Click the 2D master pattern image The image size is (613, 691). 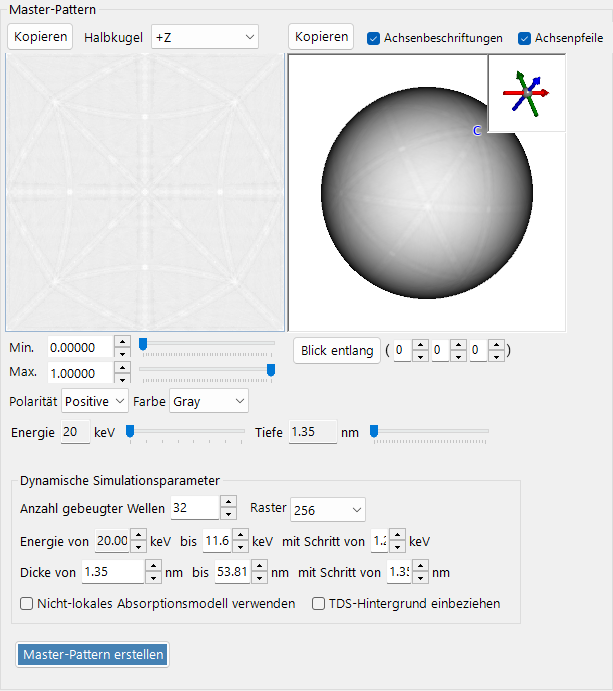point(145,192)
